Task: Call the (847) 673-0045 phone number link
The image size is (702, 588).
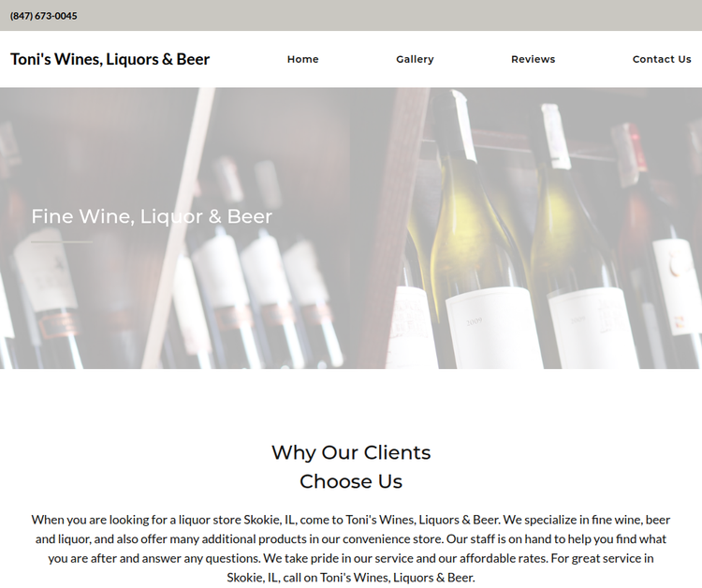Action: click(43, 16)
